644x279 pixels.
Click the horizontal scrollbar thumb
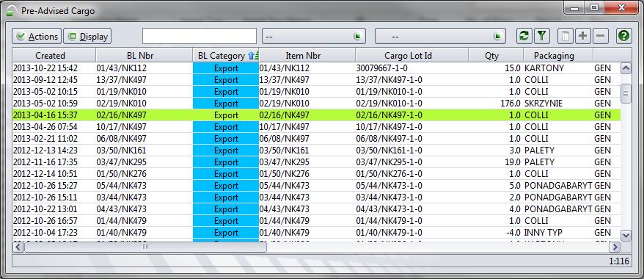point(145,247)
